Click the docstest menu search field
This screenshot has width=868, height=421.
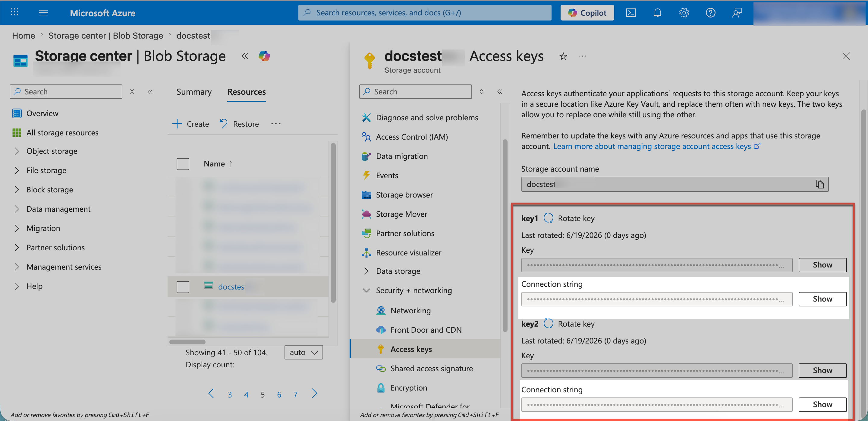[x=416, y=92]
